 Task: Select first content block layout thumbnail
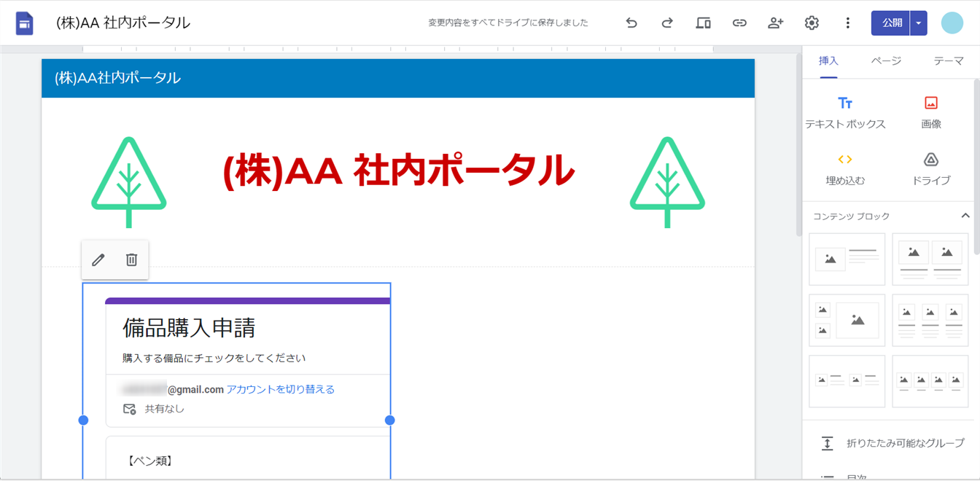click(x=847, y=259)
